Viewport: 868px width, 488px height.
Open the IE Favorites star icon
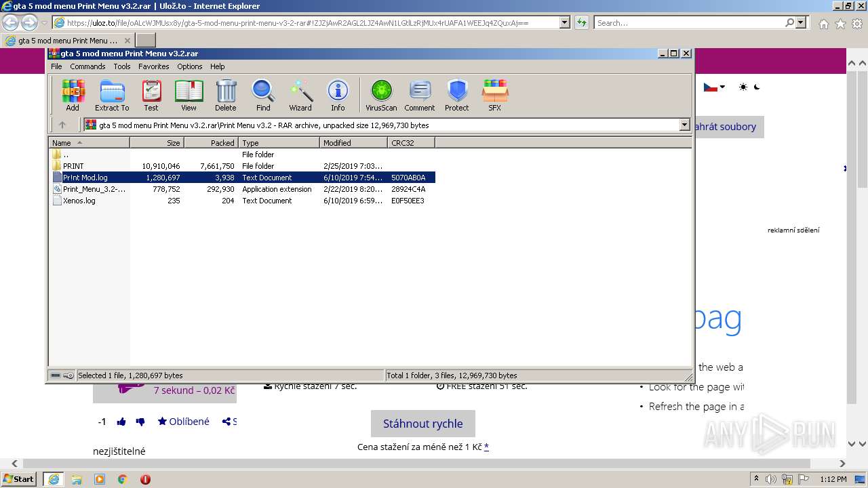pyautogui.click(x=840, y=24)
